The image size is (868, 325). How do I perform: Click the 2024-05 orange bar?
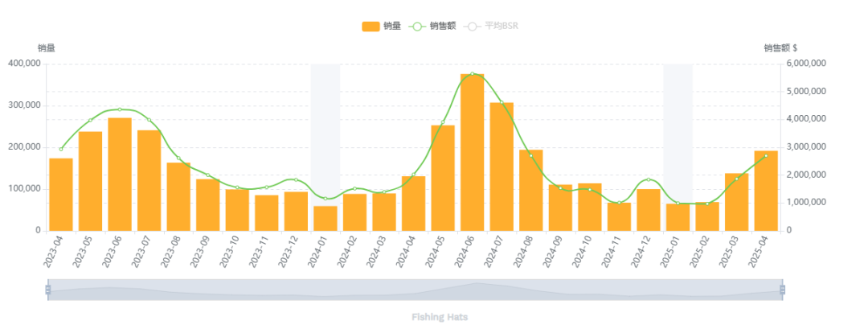[443, 178]
